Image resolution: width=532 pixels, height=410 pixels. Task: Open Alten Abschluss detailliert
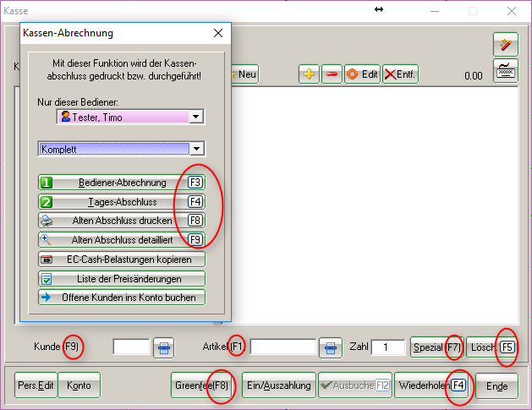122,240
